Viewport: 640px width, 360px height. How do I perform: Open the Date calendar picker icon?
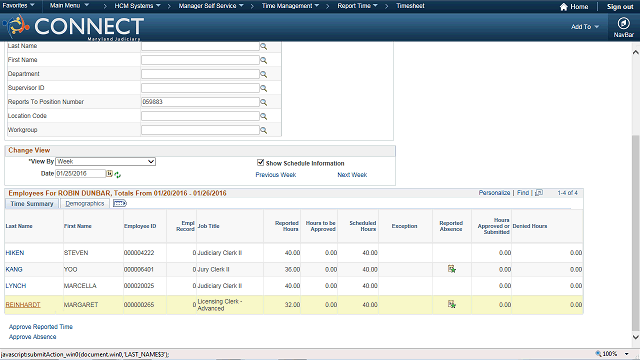coord(109,173)
